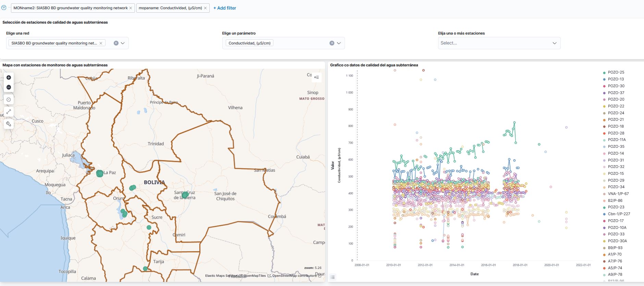Viewport: 644px width, 286px height.
Task: Remove the MONname2 filter pill
Action: pos(131,8)
